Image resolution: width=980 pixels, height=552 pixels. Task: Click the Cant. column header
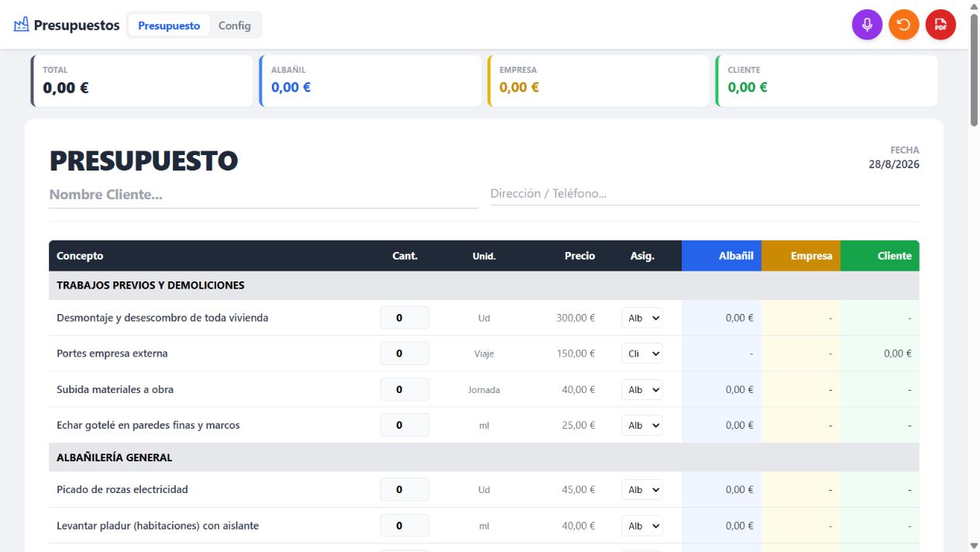[x=404, y=256]
